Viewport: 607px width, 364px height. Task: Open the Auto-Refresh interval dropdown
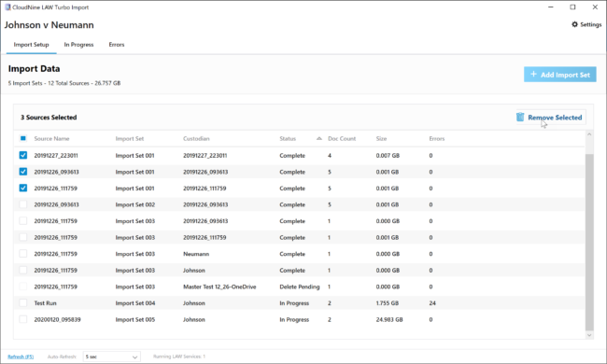(x=111, y=357)
